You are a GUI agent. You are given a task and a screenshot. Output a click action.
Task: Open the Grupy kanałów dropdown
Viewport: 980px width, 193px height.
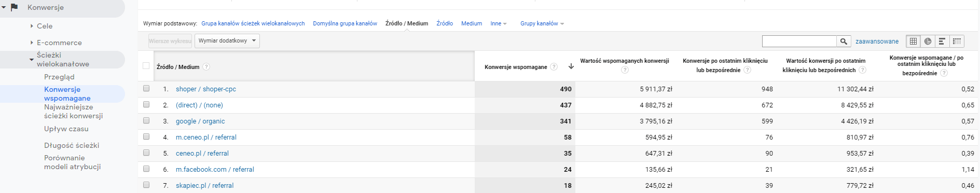(x=542, y=23)
